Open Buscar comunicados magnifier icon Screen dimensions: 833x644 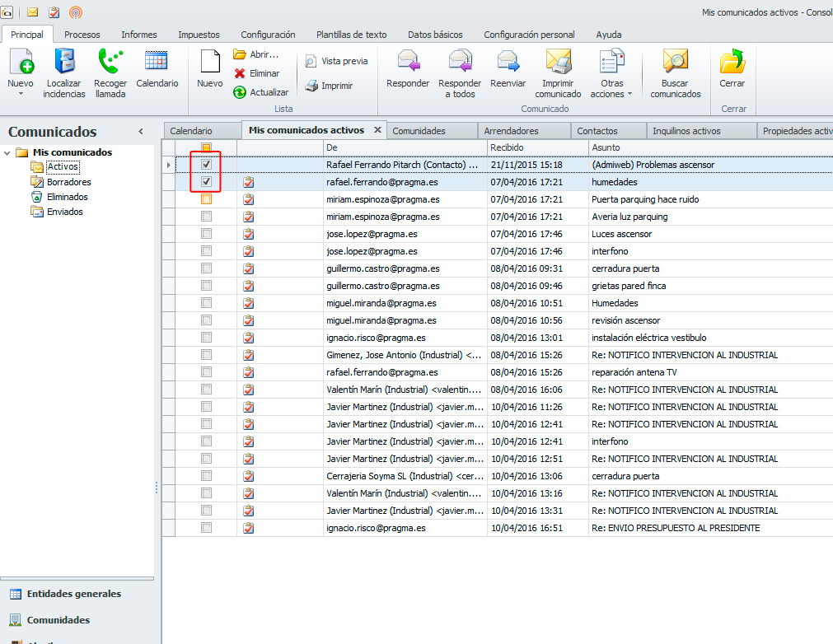coord(676,61)
